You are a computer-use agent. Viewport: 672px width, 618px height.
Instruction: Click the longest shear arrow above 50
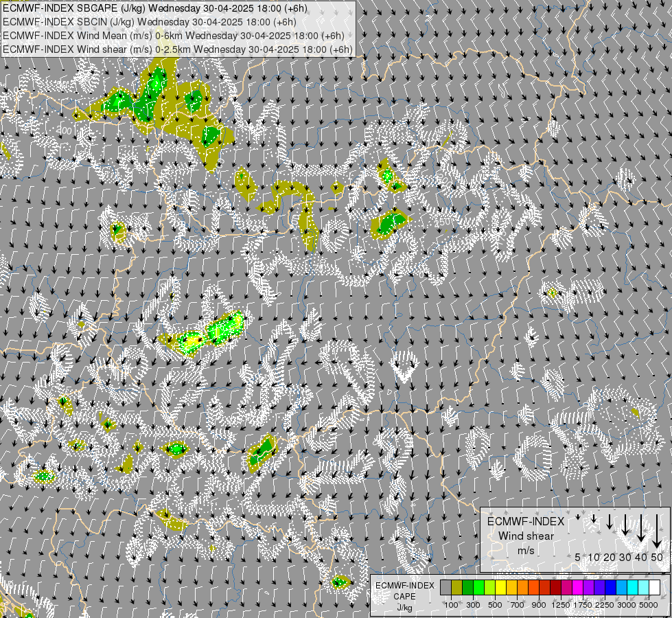coord(657,531)
